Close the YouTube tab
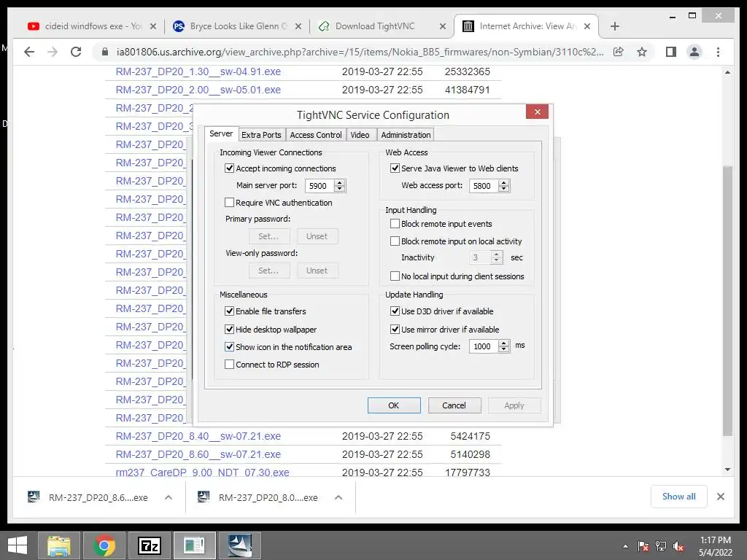Image resolution: width=747 pixels, height=560 pixels. click(153, 26)
